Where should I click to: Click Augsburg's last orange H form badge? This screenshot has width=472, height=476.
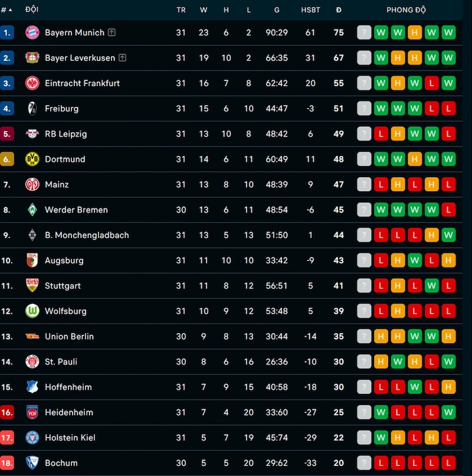point(448,260)
